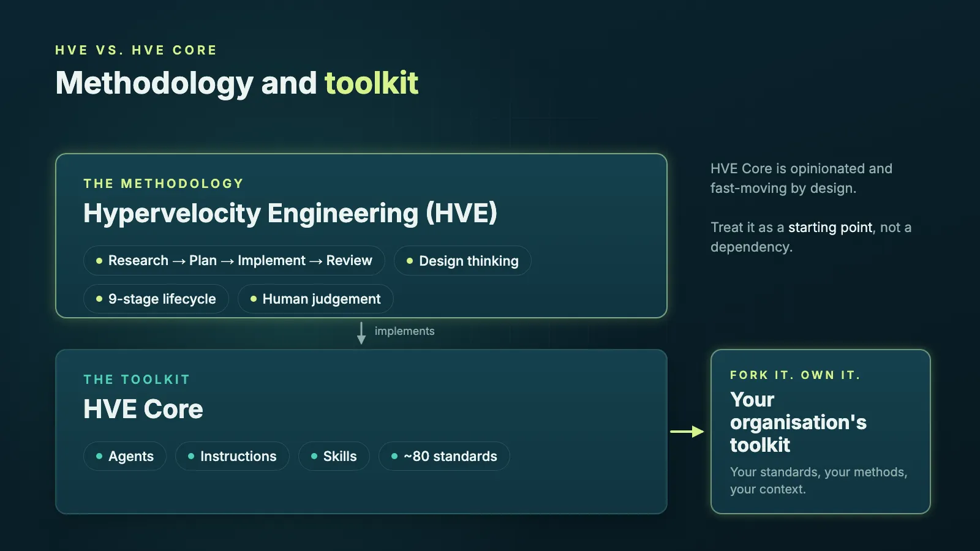
Task: Click the 'FORK IT. OWN IT.' label
Action: (x=795, y=375)
